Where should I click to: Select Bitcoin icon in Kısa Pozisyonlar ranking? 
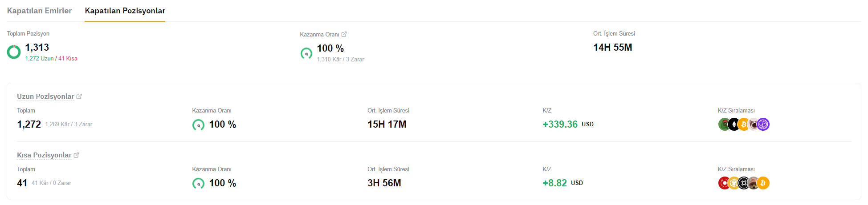[x=763, y=183]
